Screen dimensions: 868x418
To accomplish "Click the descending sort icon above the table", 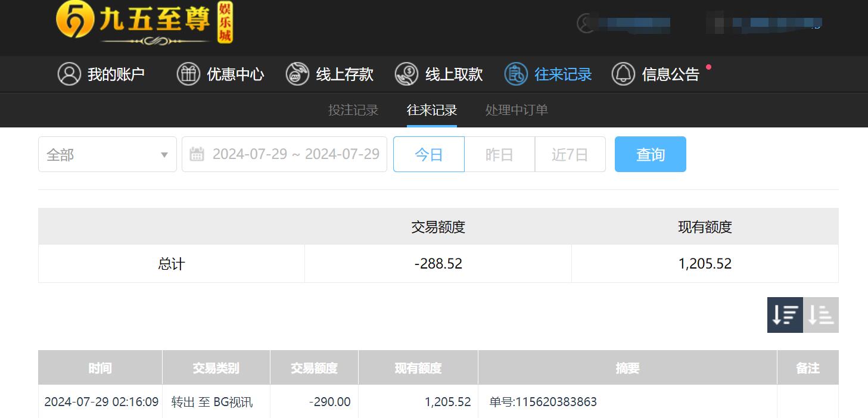I will click(785, 315).
